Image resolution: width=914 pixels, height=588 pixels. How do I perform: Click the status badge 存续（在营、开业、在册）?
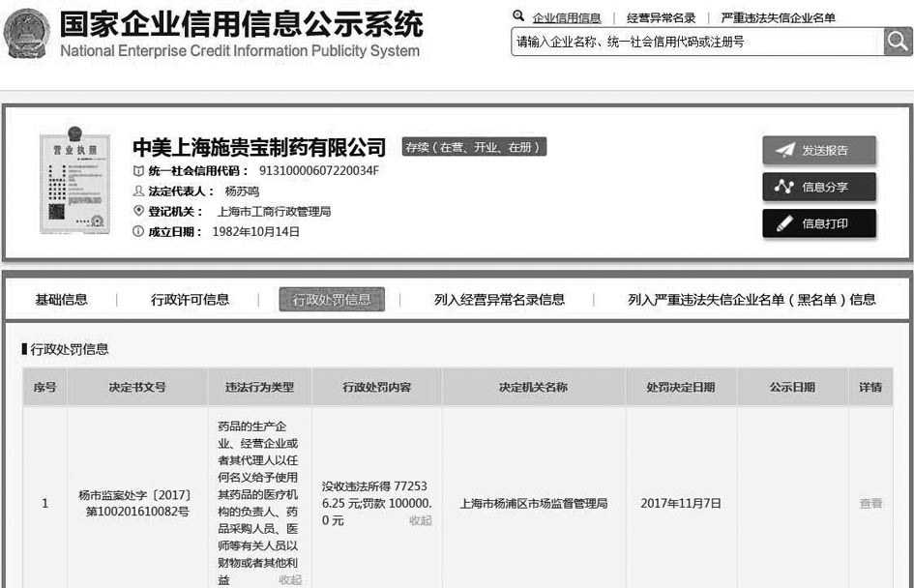click(474, 147)
